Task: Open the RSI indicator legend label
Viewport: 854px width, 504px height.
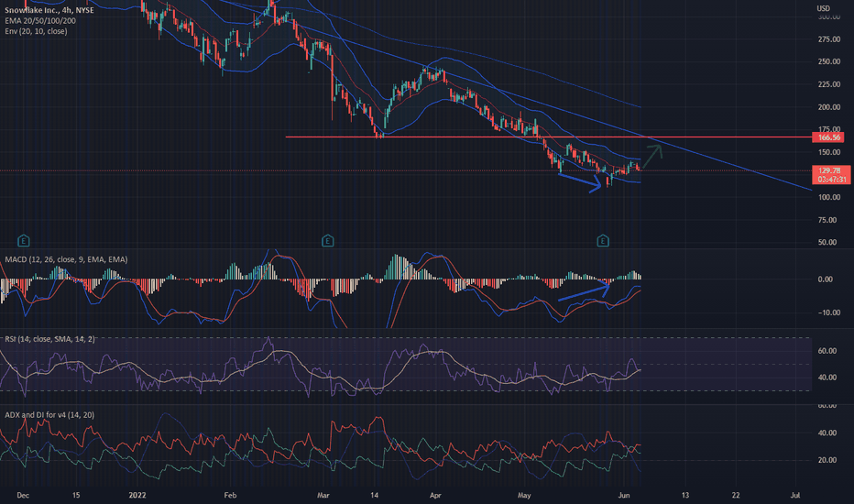Action: 49,339
